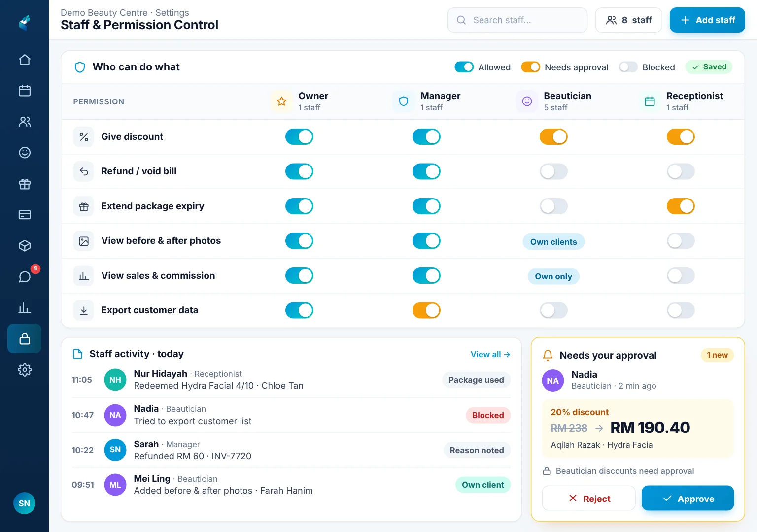The image size is (757, 532).
Task: Toggle Export customer data for Manager
Action: coord(426,310)
